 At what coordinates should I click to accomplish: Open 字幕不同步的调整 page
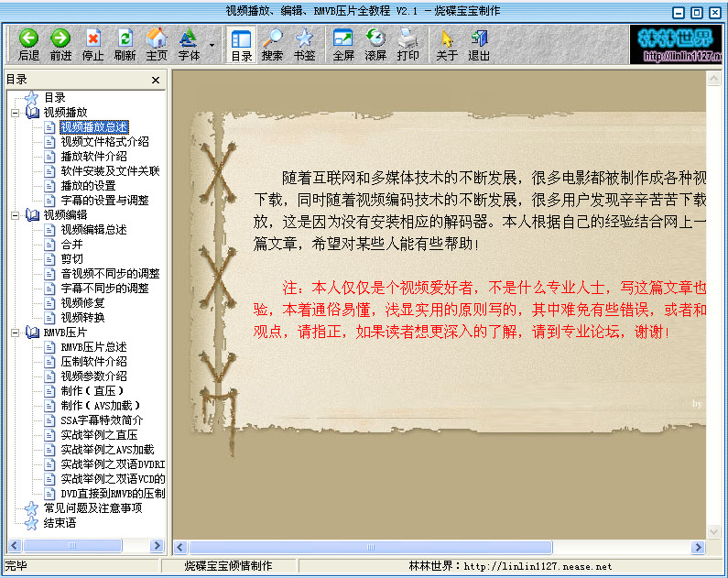(x=105, y=289)
